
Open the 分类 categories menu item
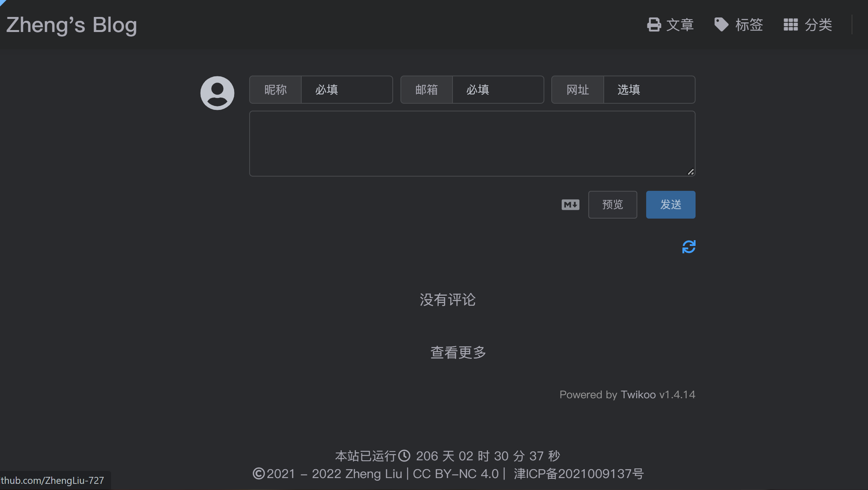click(808, 25)
